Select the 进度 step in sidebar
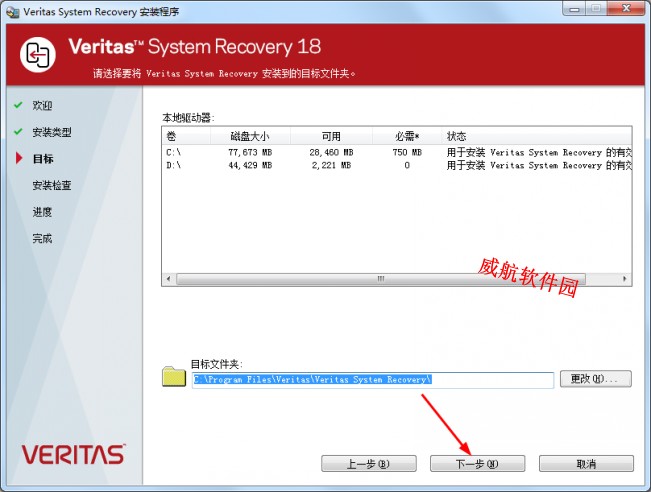 pyautogui.click(x=42, y=212)
